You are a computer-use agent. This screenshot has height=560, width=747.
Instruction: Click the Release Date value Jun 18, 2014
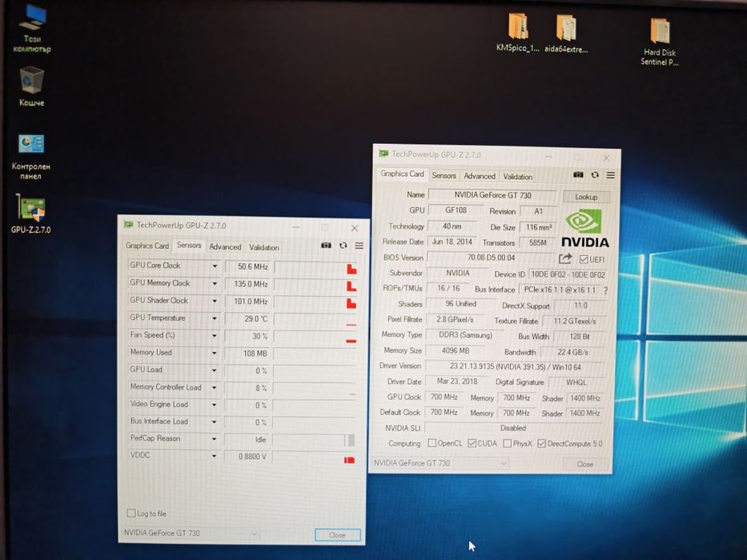pos(452,242)
